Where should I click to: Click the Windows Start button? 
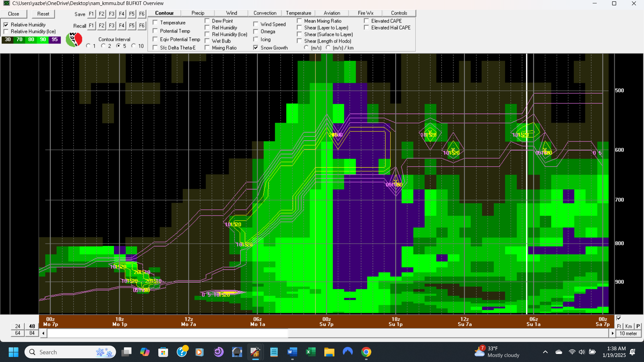pos(13,352)
